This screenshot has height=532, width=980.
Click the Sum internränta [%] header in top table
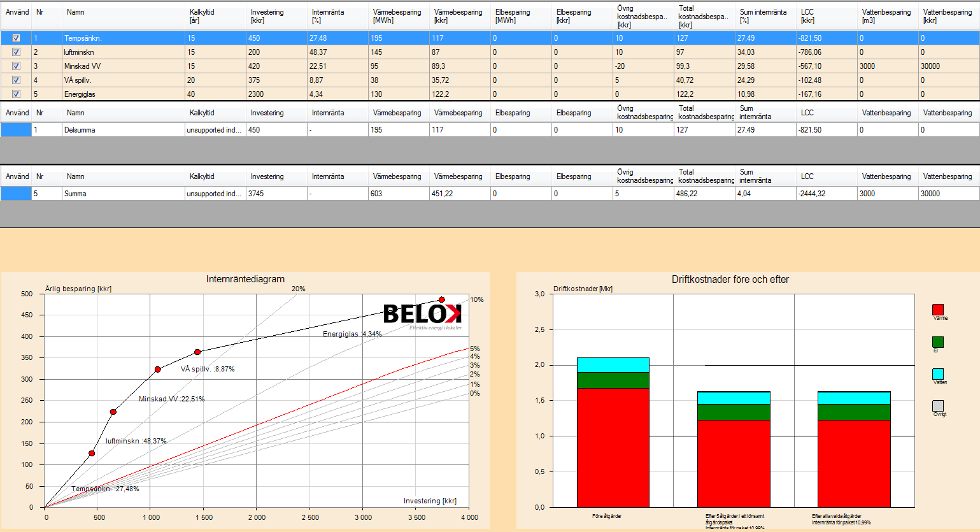click(x=766, y=16)
